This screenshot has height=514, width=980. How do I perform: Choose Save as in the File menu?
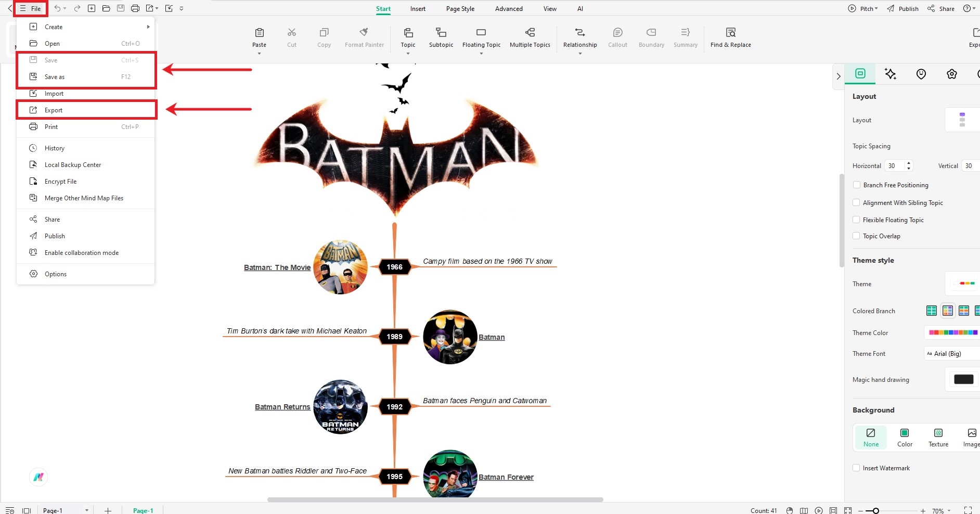click(86, 77)
